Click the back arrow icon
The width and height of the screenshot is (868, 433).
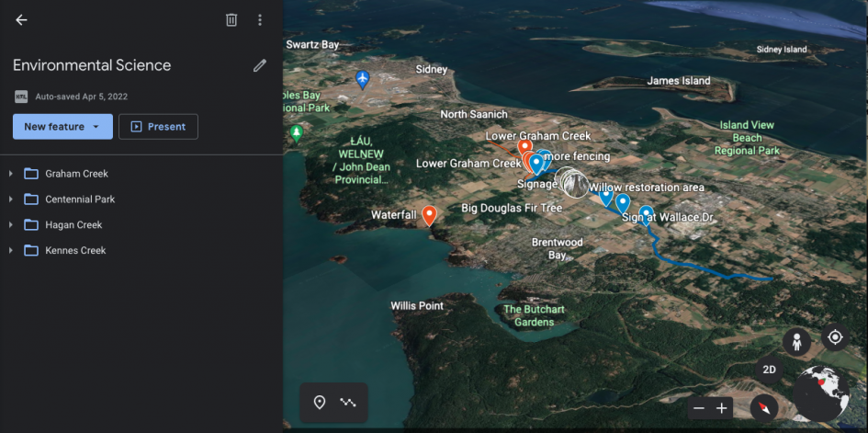click(x=21, y=20)
